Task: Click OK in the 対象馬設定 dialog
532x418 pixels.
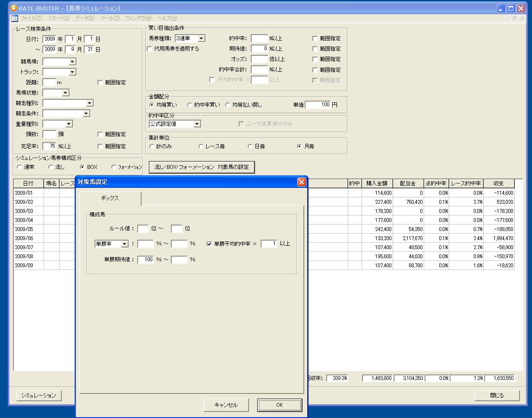Action: [x=280, y=405]
